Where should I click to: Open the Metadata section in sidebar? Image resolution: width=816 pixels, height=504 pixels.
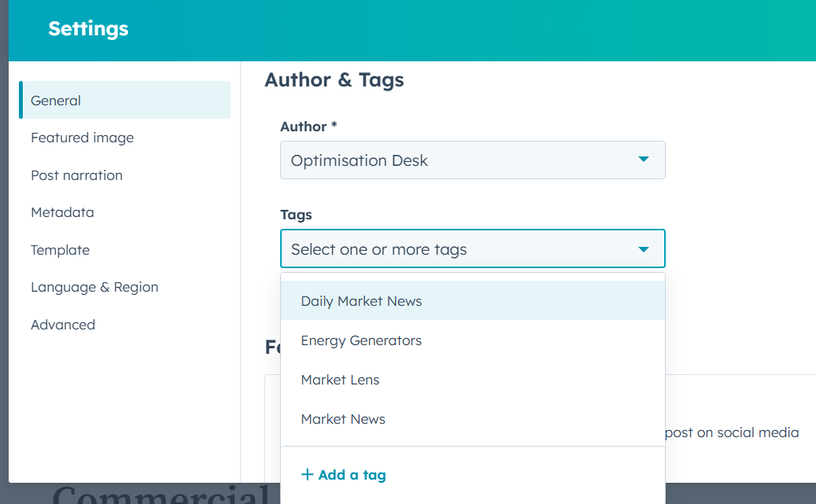(62, 212)
